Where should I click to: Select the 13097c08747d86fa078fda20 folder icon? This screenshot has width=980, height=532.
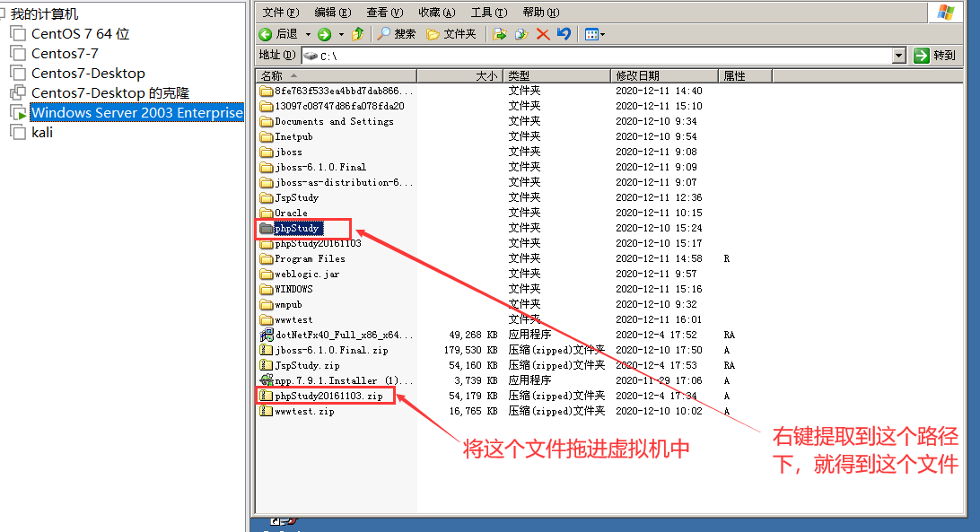pyautogui.click(x=267, y=106)
